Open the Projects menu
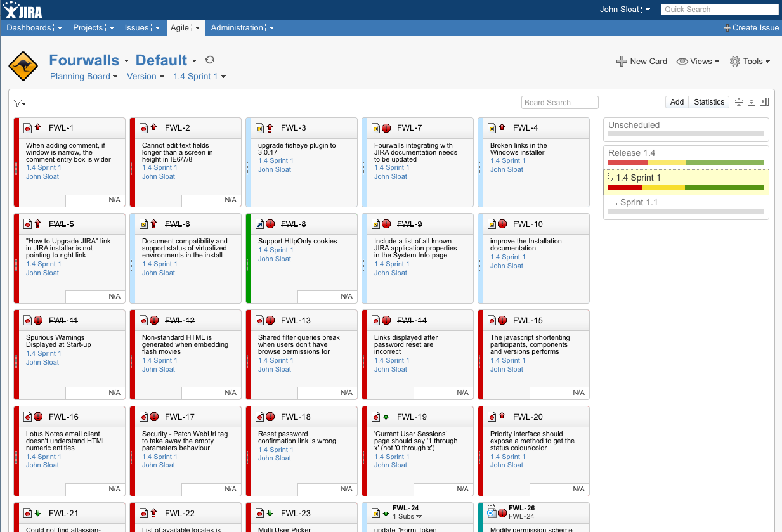 tap(89, 27)
